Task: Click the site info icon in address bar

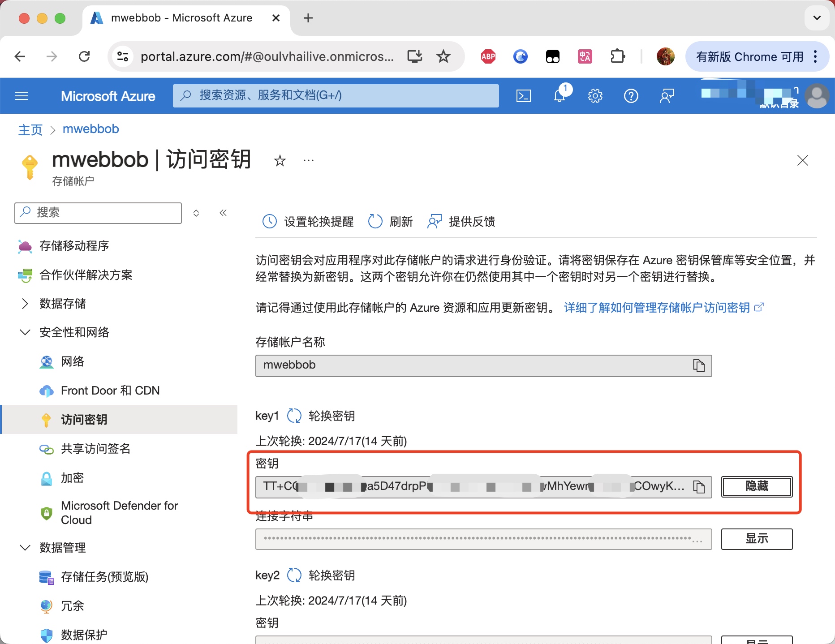Action: pyautogui.click(x=123, y=56)
